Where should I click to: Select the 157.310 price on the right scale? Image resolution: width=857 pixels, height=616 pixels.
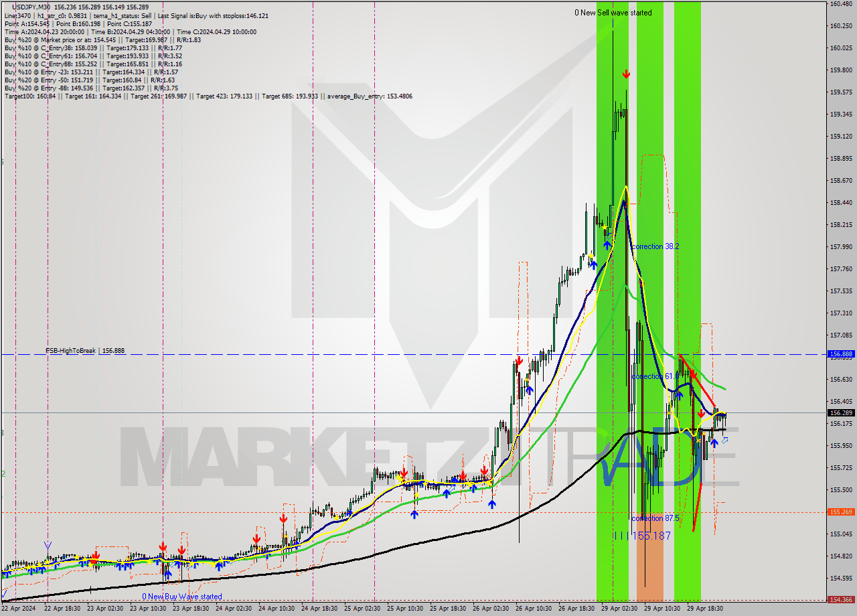[841, 313]
